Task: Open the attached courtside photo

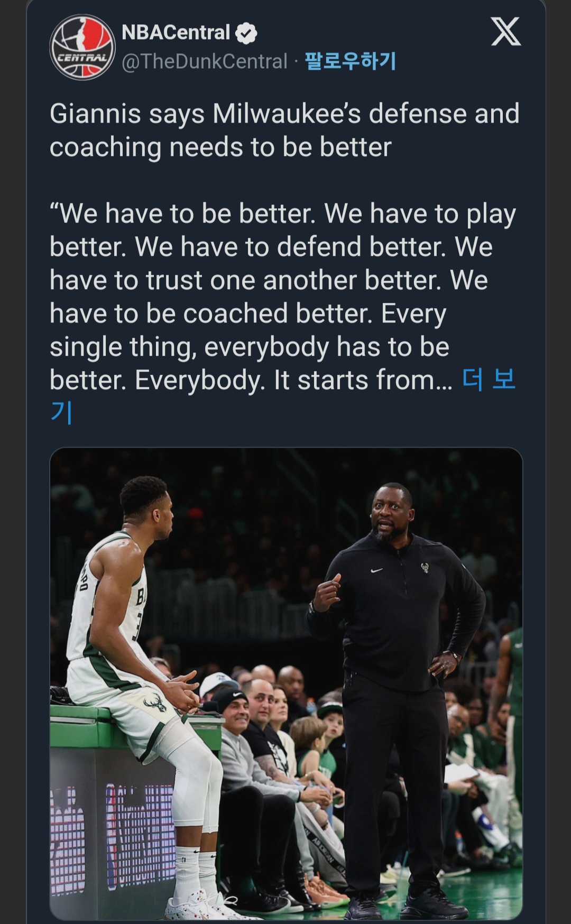Action: (x=286, y=683)
